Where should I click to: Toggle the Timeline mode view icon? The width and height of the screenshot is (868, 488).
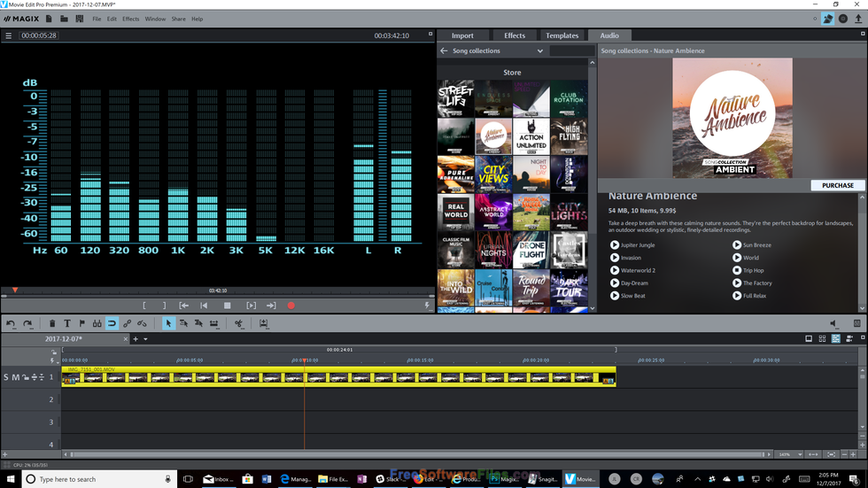click(836, 338)
